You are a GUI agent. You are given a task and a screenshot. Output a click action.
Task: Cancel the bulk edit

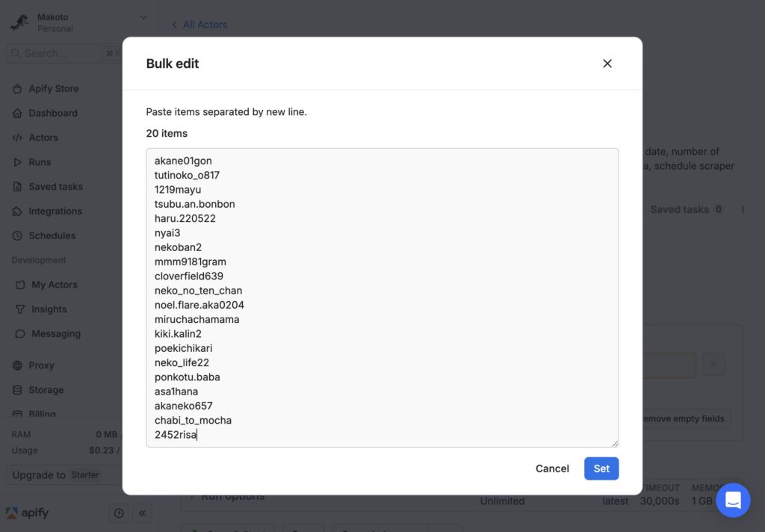[552, 468]
